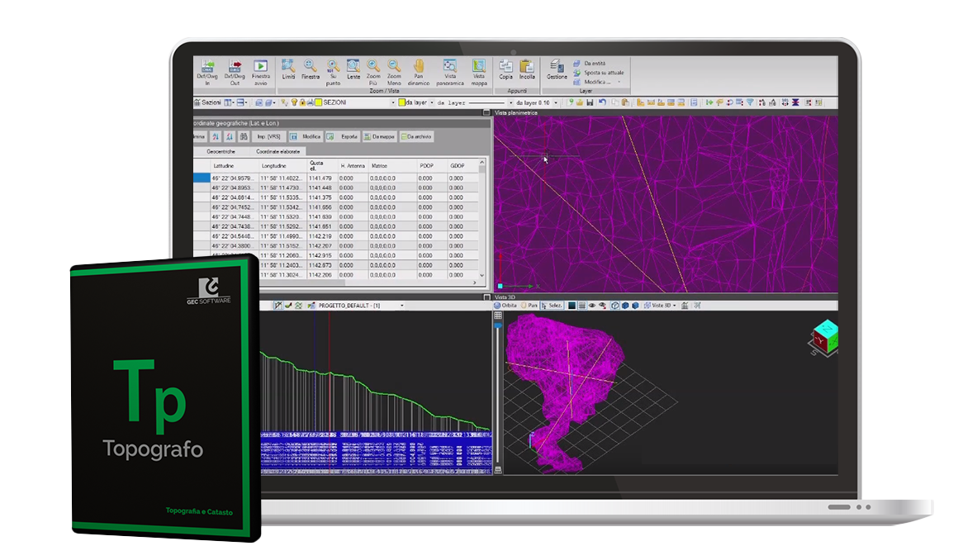Click the Vista 3D panel title

pos(505,297)
